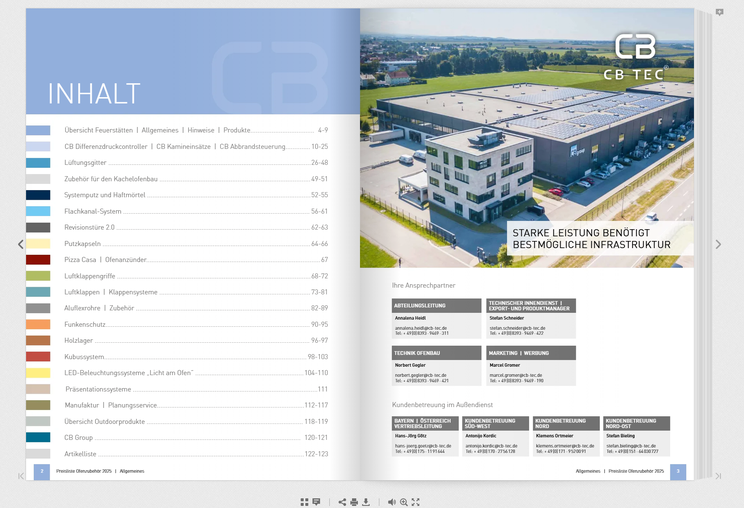
Task: Open 'Übersicht Feuerstätten' contents entry
Action: coord(196,130)
